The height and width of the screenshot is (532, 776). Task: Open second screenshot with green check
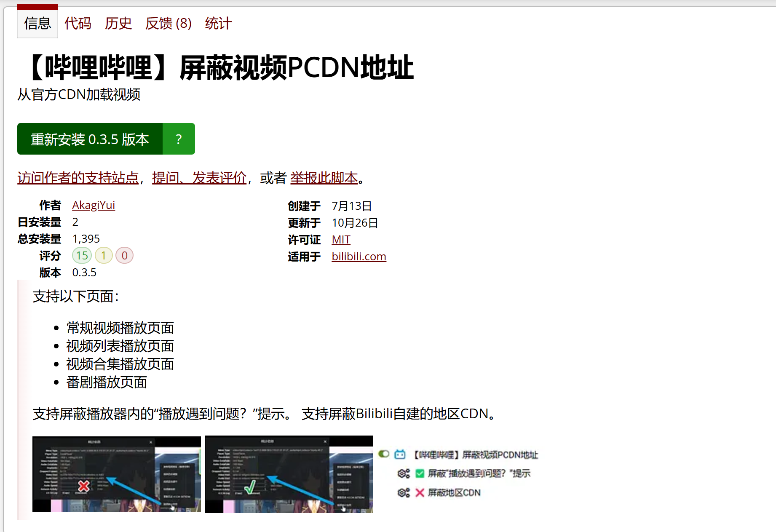pos(289,474)
